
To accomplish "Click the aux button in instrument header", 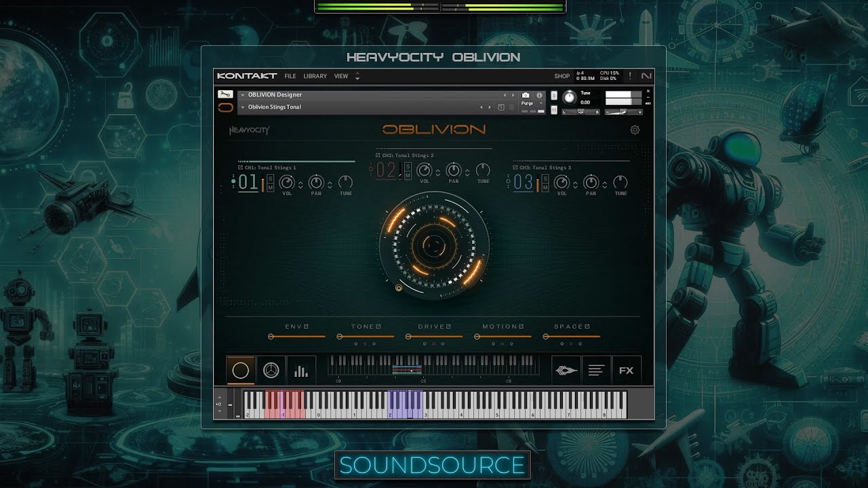I will [648, 103].
